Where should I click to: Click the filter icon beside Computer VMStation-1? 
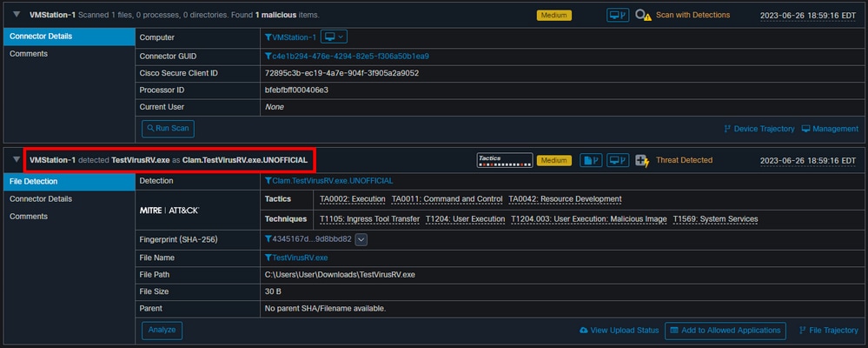coord(268,37)
